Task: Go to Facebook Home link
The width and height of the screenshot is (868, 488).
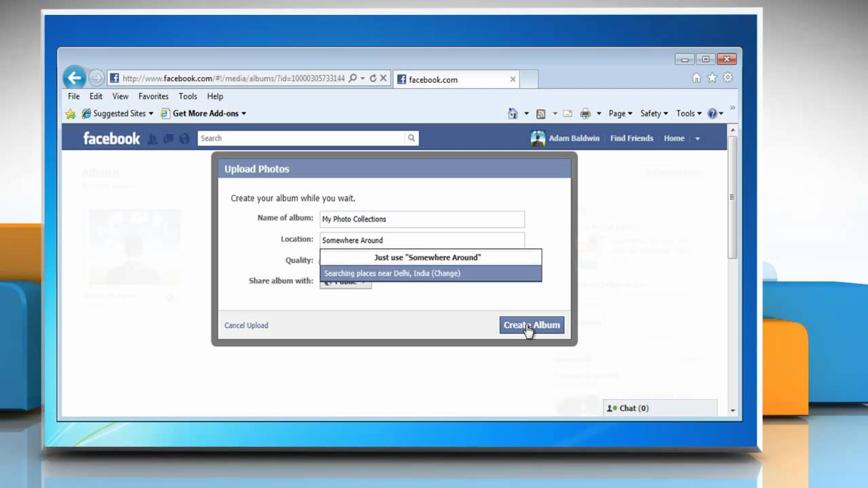Action: pos(674,138)
